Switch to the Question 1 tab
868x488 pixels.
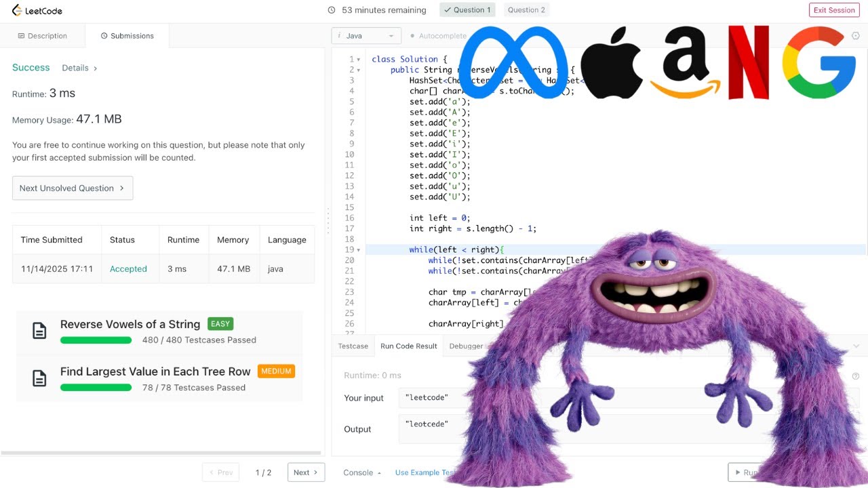click(x=467, y=10)
